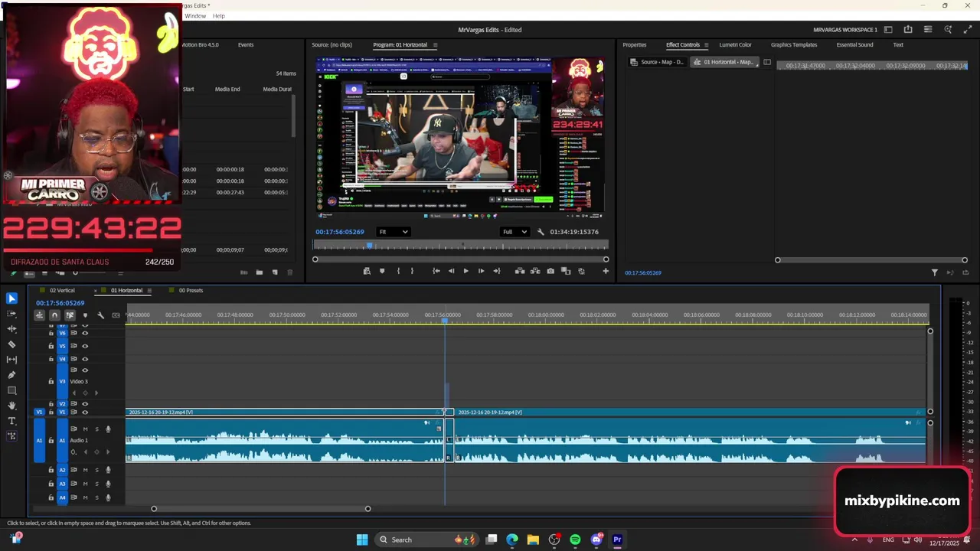Toggle V1 source patching button
This screenshot has width=980, height=551.
pos(39,412)
